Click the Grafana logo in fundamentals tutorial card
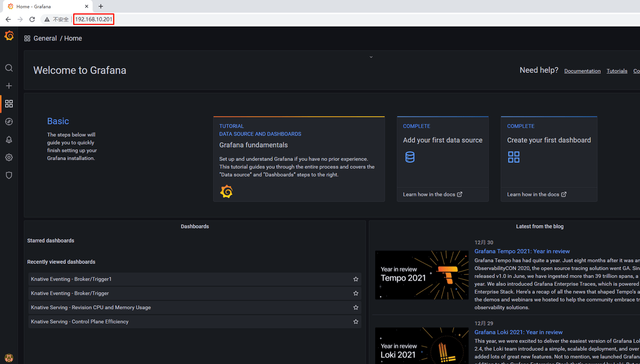The image size is (640, 364). click(x=226, y=192)
